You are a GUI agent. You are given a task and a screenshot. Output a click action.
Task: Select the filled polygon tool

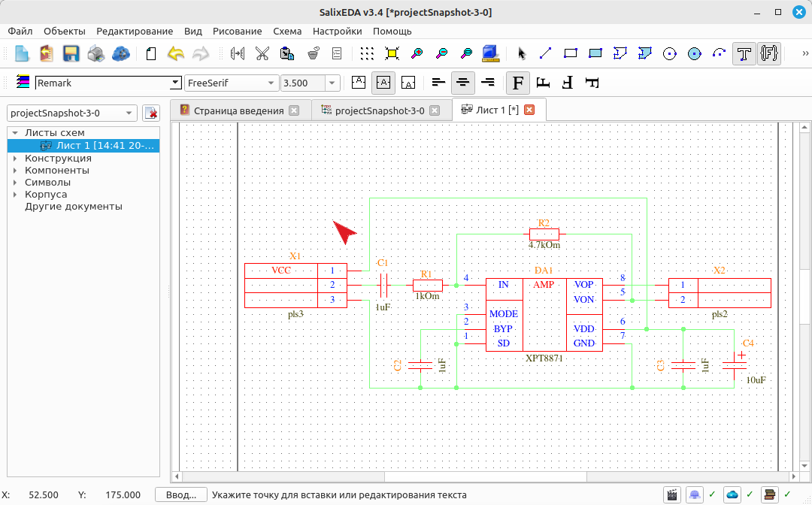coord(645,53)
